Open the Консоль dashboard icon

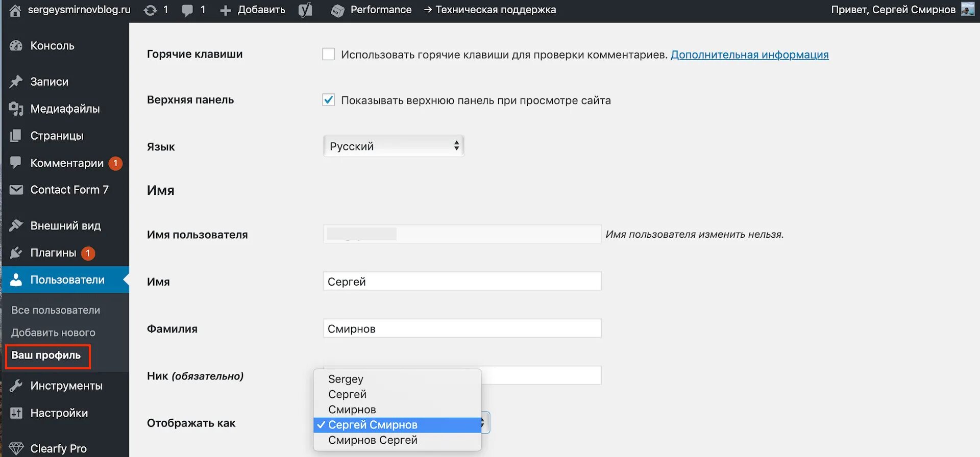click(16, 46)
